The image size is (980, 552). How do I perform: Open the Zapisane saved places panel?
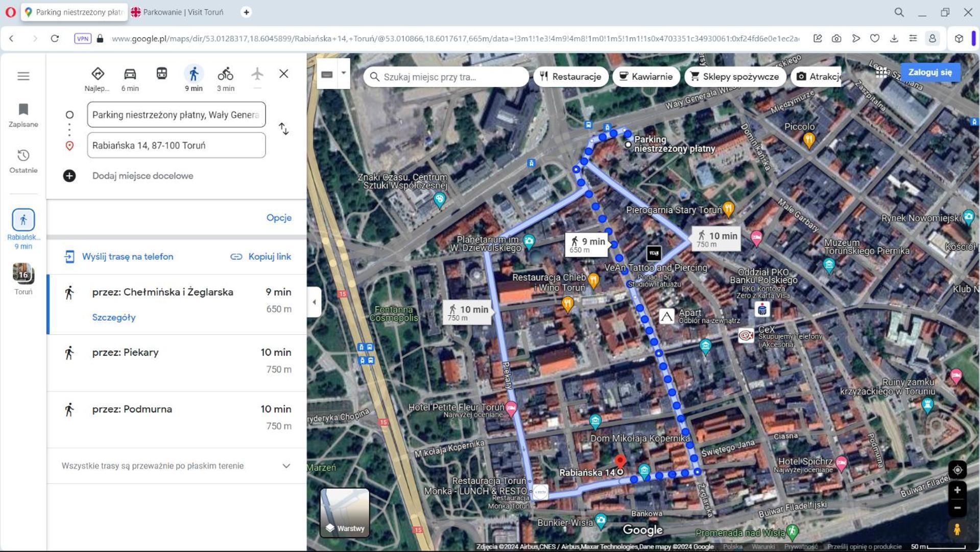(x=23, y=116)
